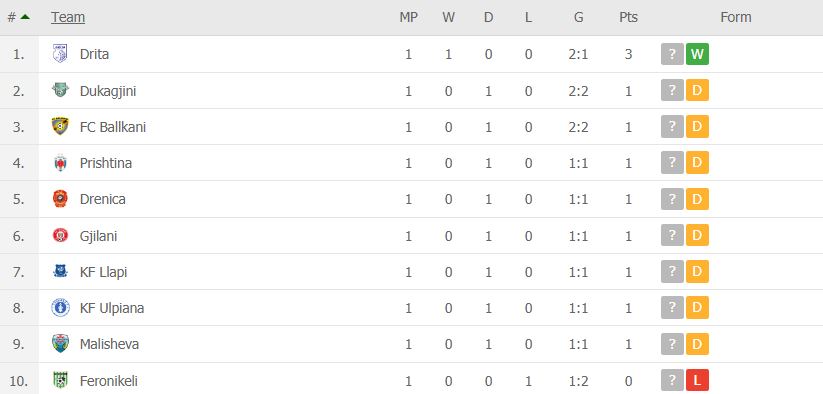
Task: Click the Gjilani club crest icon
Action: (x=60, y=236)
